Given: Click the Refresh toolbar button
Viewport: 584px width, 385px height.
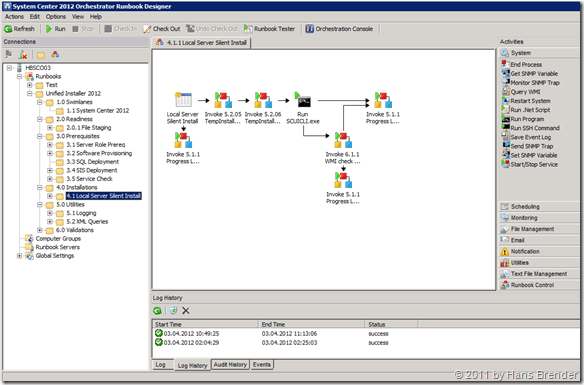Looking at the screenshot, I should pos(19,29).
